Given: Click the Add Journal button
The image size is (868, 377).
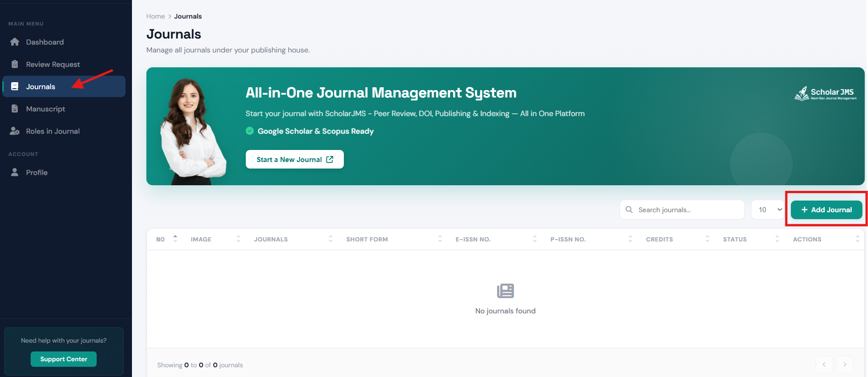Looking at the screenshot, I should tap(827, 210).
